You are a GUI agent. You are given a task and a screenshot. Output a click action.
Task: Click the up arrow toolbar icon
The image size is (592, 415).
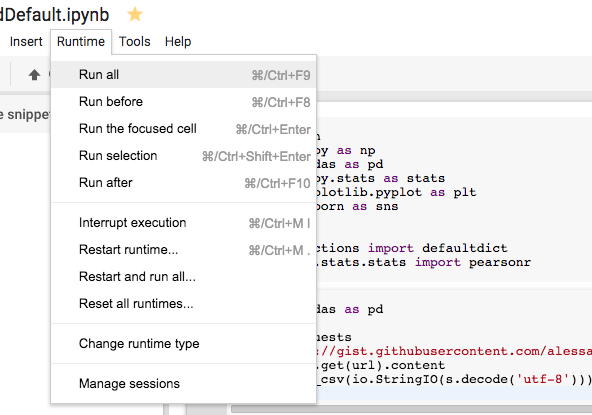pyautogui.click(x=34, y=75)
